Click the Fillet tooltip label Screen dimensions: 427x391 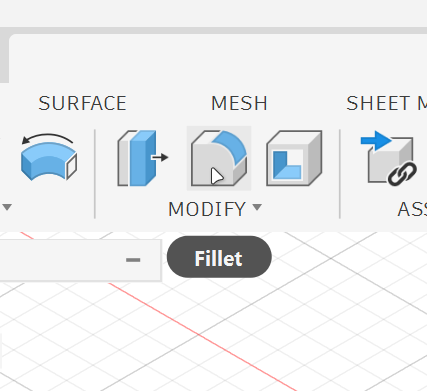tap(219, 257)
